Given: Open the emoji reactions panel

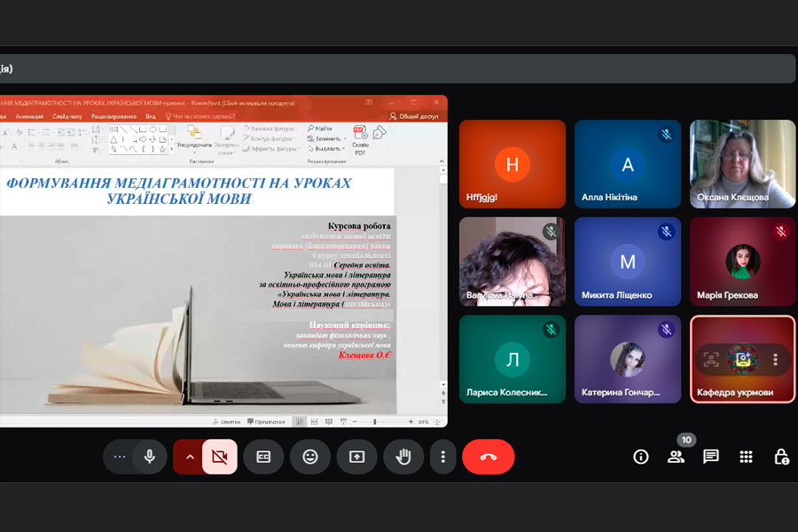Looking at the screenshot, I should (310, 457).
